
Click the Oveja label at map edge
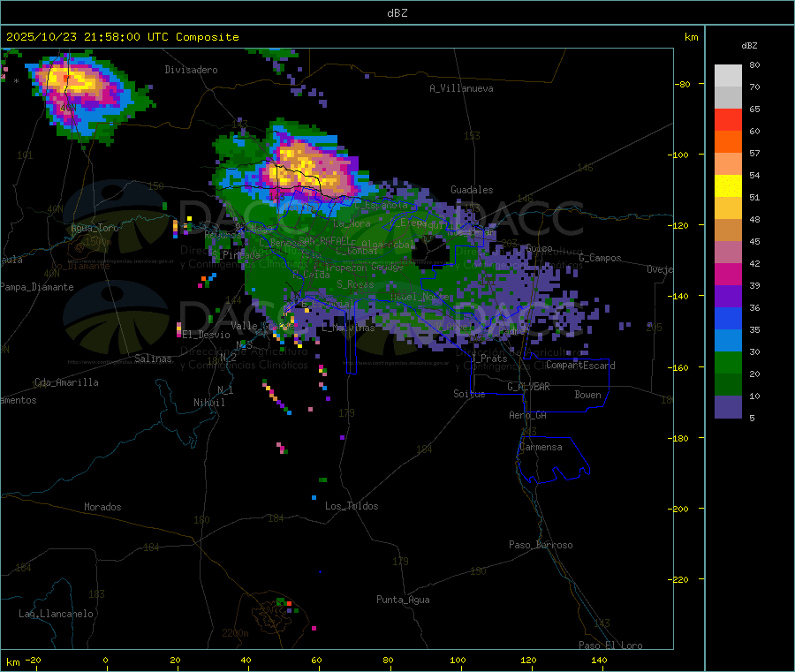point(660,269)
